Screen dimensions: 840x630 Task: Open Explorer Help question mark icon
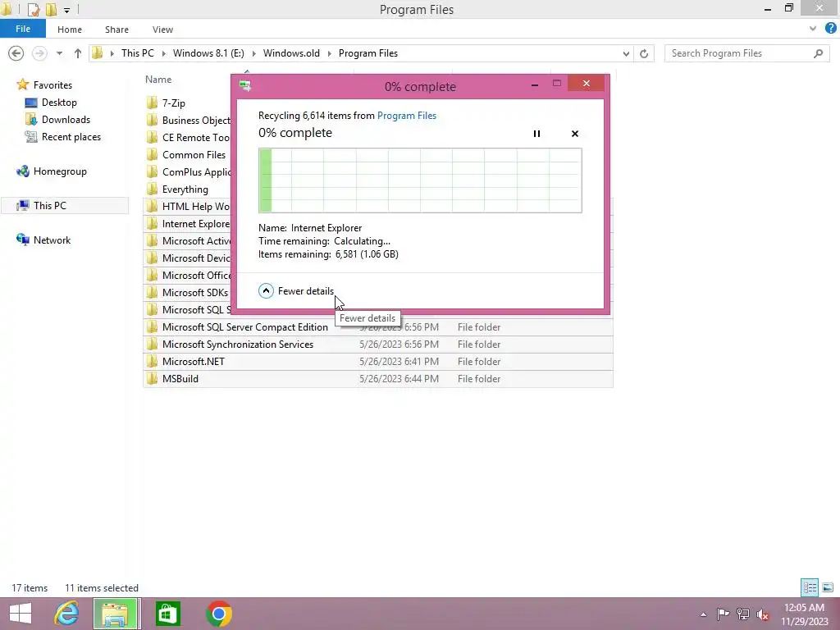point(830,29)
